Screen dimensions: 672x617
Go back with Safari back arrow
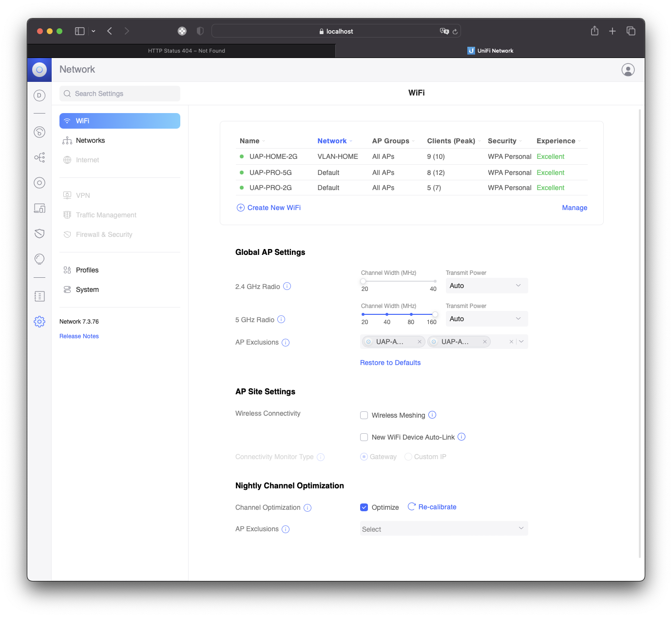(x=110, y=31)
